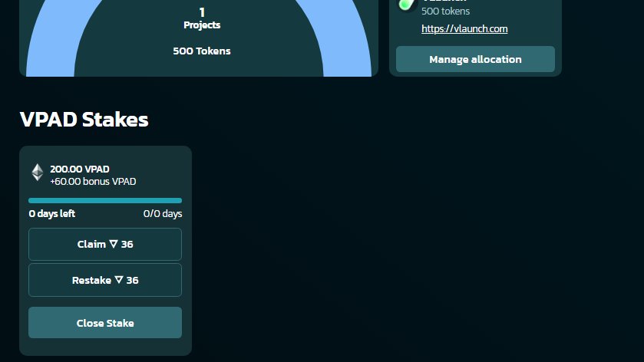
Task: Click the 1 Projects chart label
Action: (x=202, y=18)
